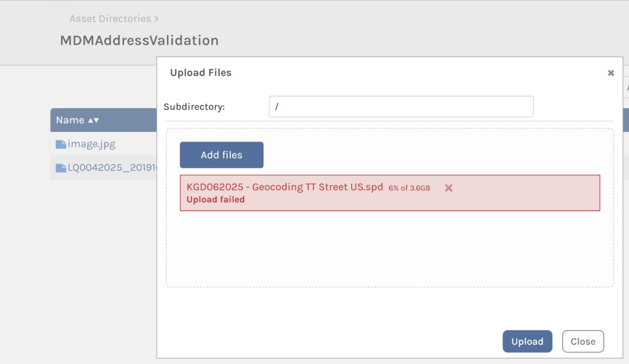Click the Upload Files dialog title
Image resolution: width=629 pixels, height=364 pixels.
(x=200, y=73)
